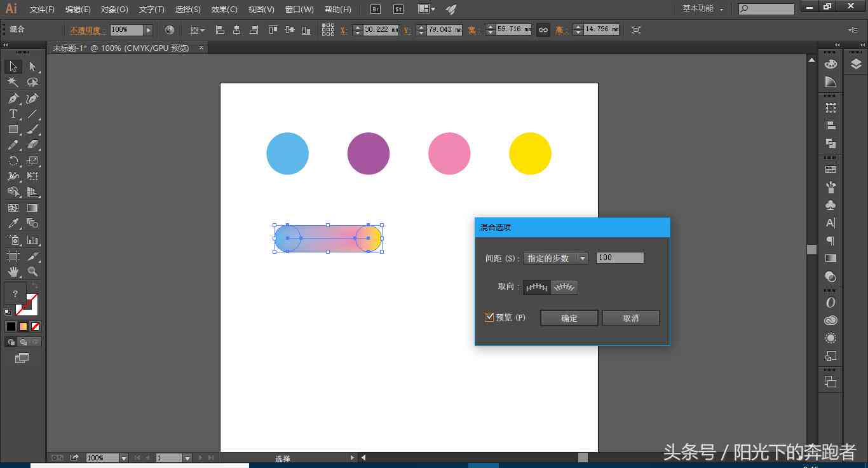Open the 效果(C) menu
The image size is (868, 468).
pos(224,10)
